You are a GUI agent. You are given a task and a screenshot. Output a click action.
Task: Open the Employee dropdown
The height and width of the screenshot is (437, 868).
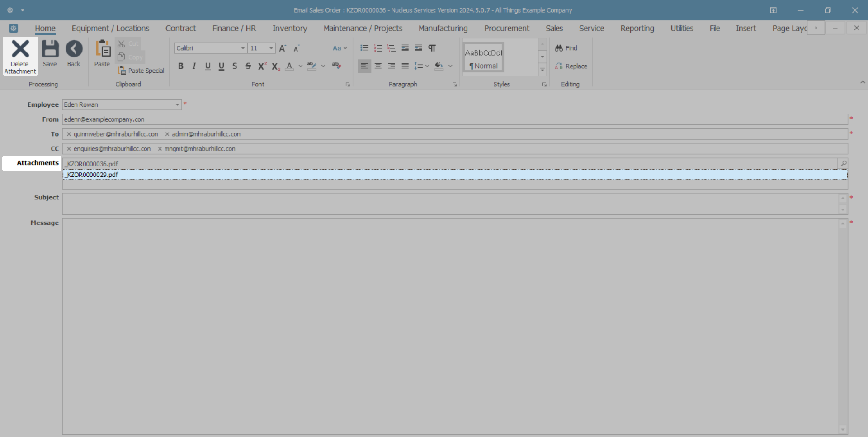coord(177,104)
